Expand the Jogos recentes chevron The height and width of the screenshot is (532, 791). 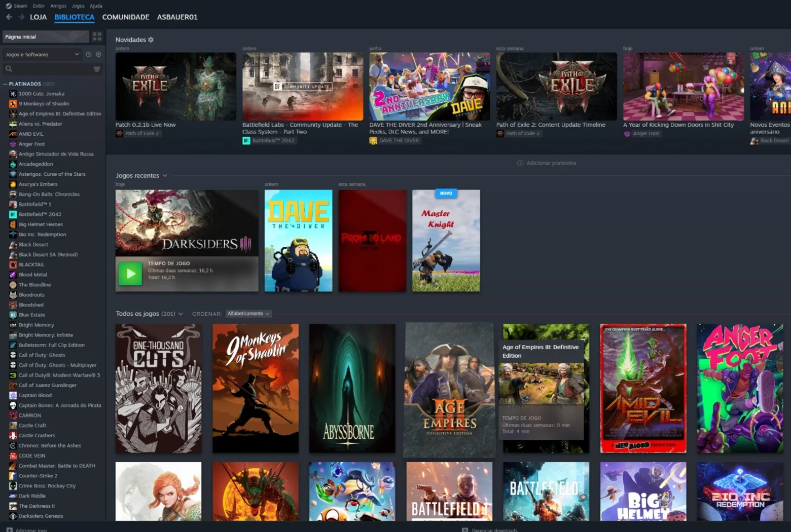pyautogui.click(x=165, y=176)
